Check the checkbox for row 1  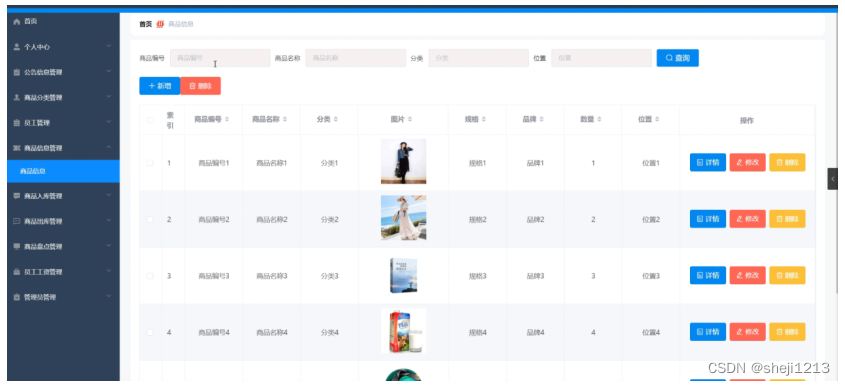tap(150, 163)
